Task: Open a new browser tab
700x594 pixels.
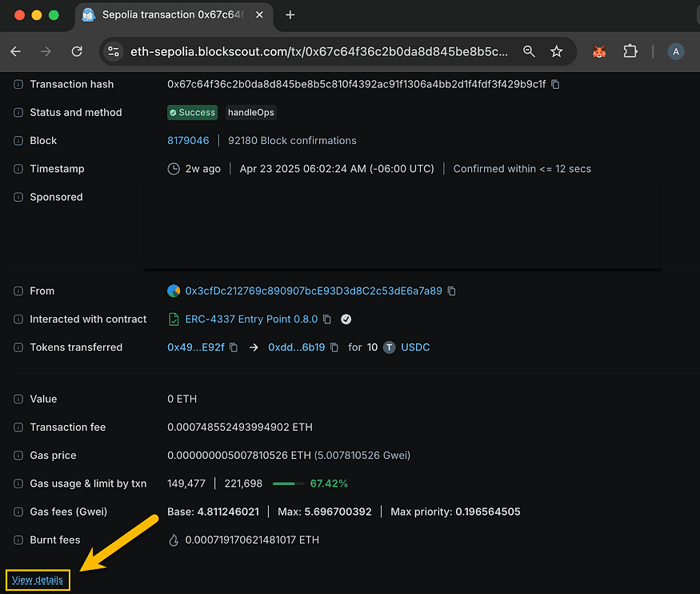Action: pyautogui.click(x=290, y=15)
